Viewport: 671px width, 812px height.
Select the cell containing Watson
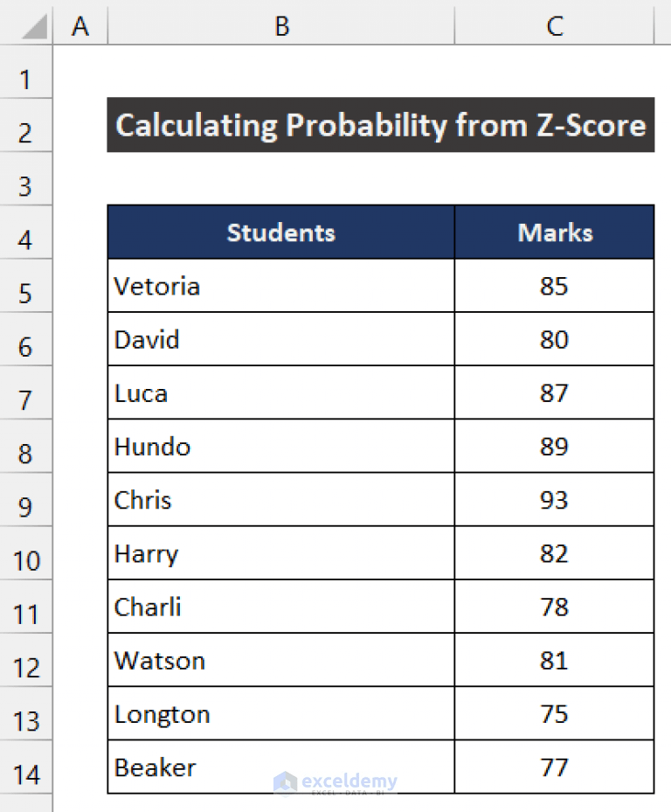click(280, 660)
